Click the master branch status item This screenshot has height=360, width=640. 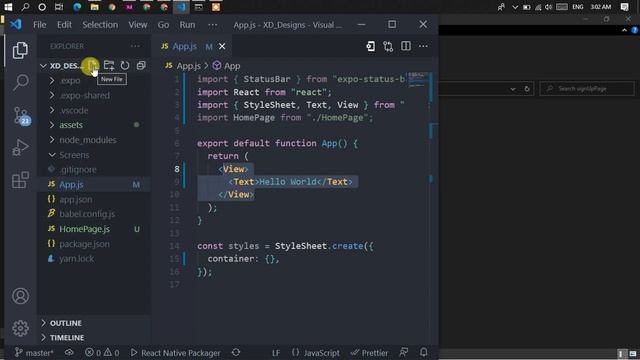click(x=34, y=353)
